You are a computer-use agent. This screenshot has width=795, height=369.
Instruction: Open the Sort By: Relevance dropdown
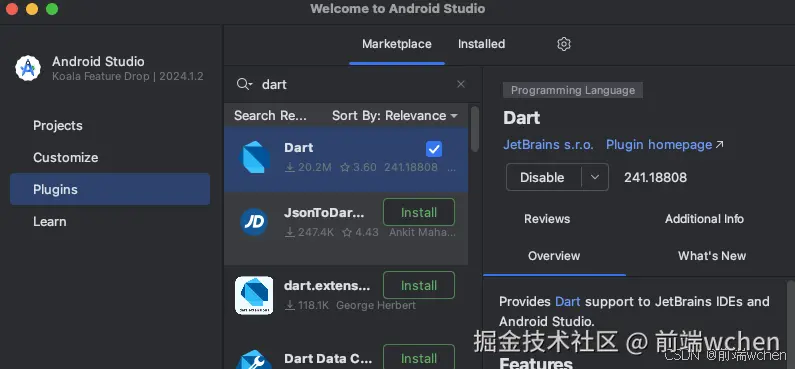(x=394, y=116)
